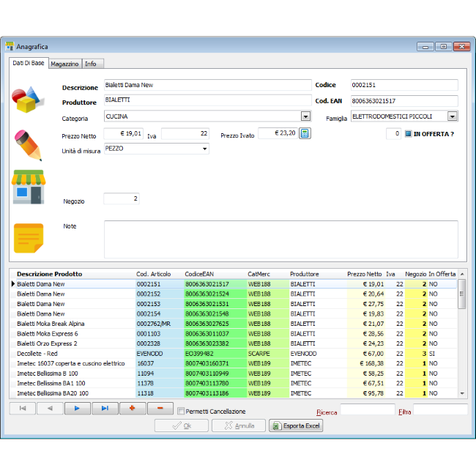The height and width of the screenshot is (476, 476).
Task: Go to first record navigation button
Action: (23, 409)
